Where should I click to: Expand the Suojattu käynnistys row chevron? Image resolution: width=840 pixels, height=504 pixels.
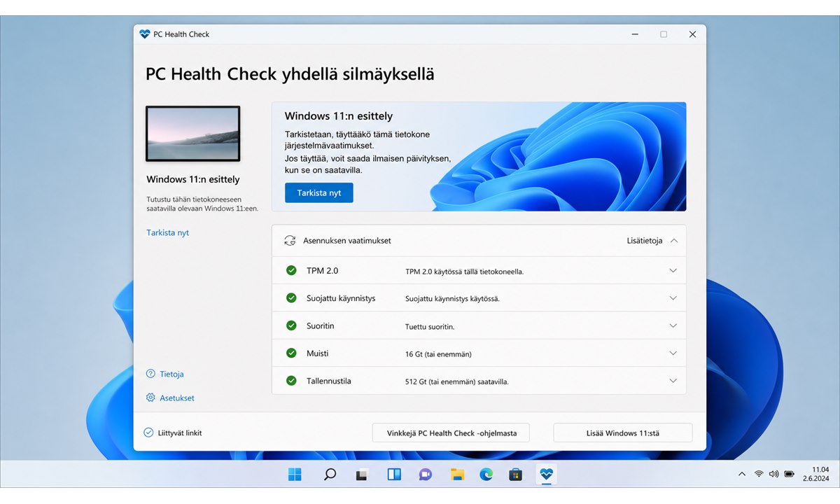click(673, 297)
